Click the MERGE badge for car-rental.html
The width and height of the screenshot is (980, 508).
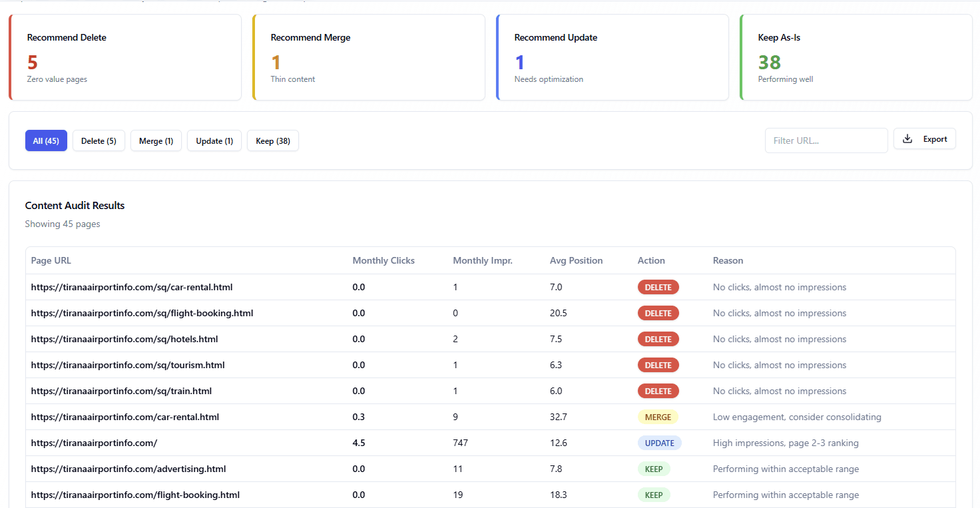point(657,417)
